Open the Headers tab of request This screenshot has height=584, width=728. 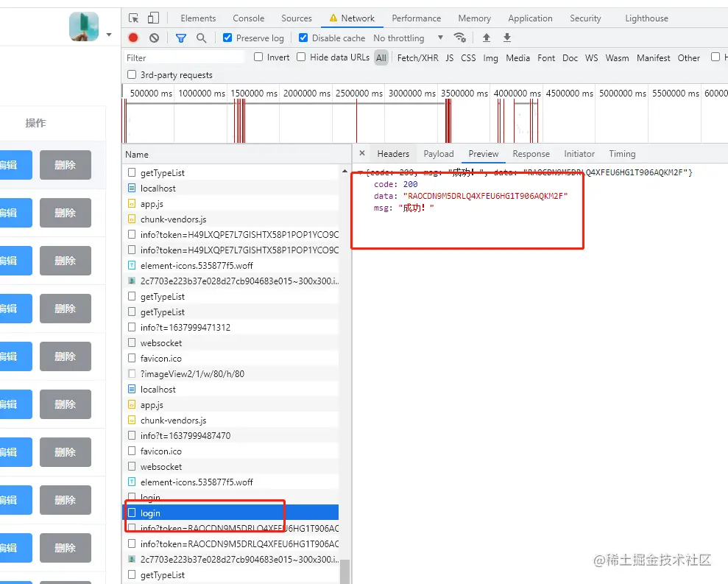pyautogui.click(x=393, y=154)
